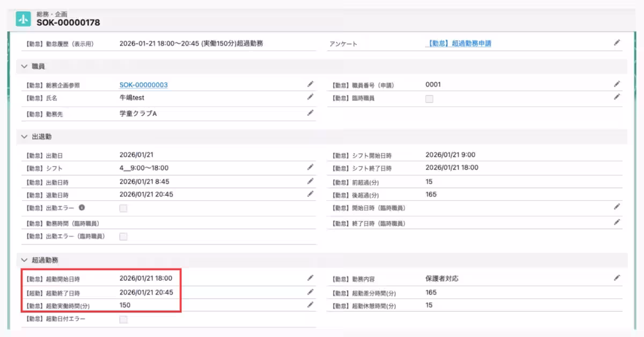This screenshot has height=337, width=644.
Task: Toggle the 超勤日付エラー checkbox
Action: click(x=123, y=320)
